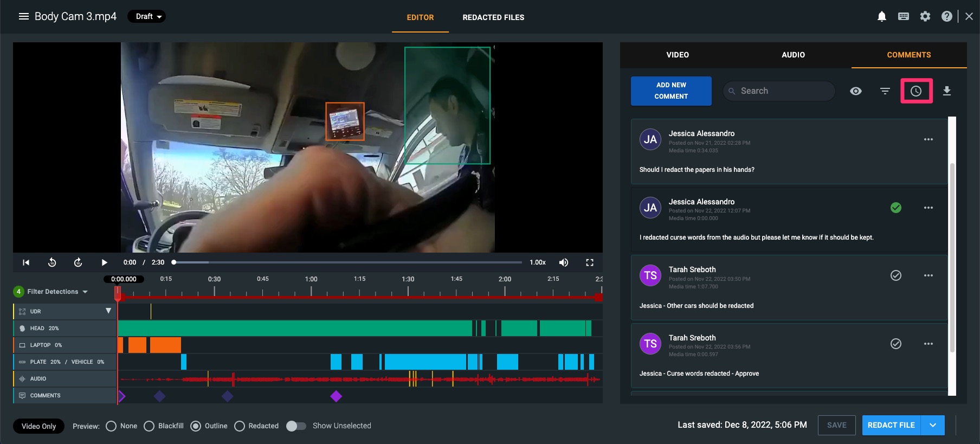Click the comments filter icon
The width and height of the screenshot is (980, 444).
click(885, 91)
